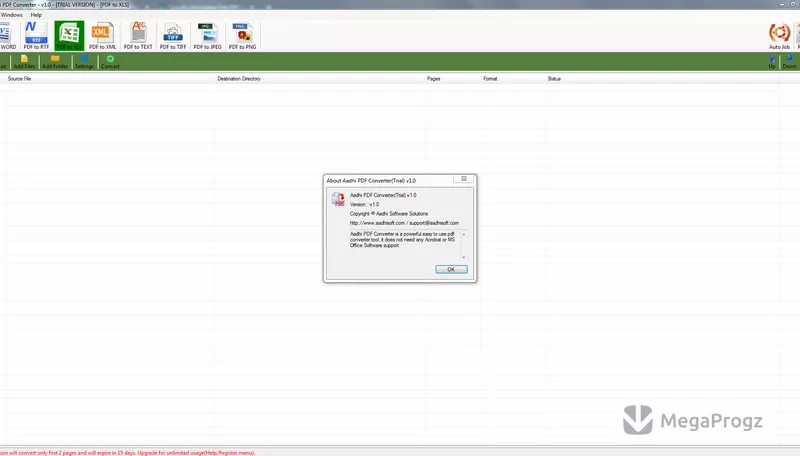
Task: Click the description scrollbar down arrow
Action: (x=464, y=257)
